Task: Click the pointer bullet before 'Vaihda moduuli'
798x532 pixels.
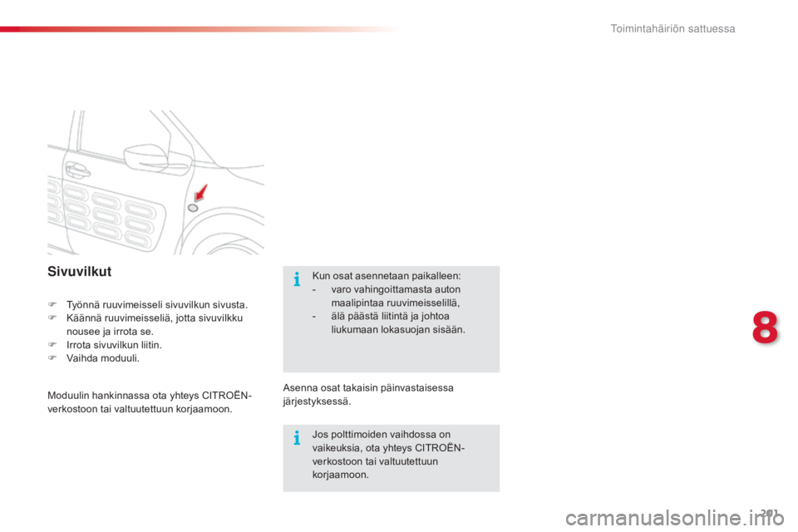Action: pyautogui.click(x=52, y=357)
